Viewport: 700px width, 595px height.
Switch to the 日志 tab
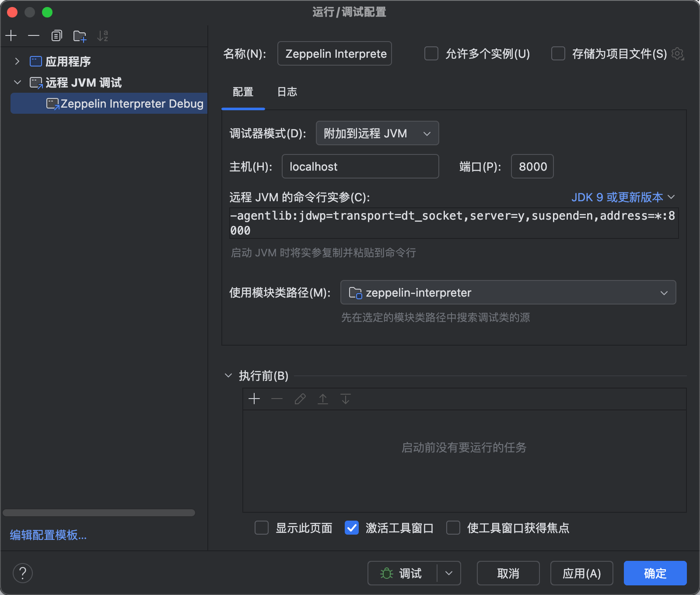(287, 92)
